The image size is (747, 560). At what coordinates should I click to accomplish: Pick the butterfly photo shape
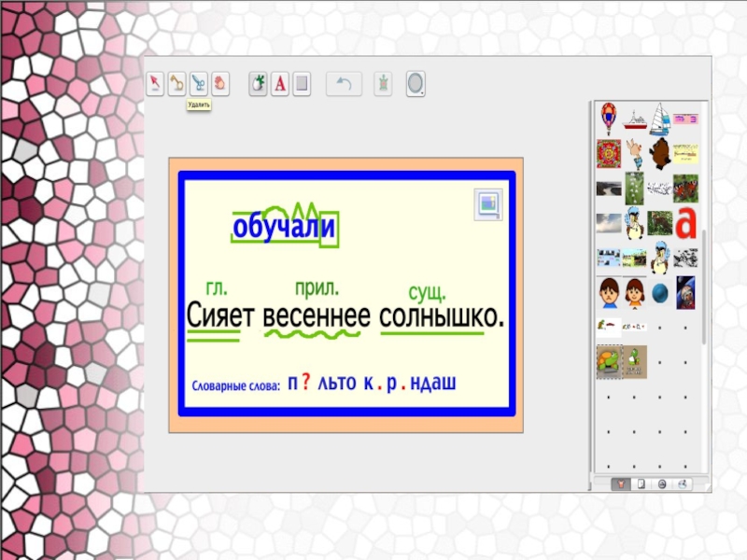coord(685,189)
